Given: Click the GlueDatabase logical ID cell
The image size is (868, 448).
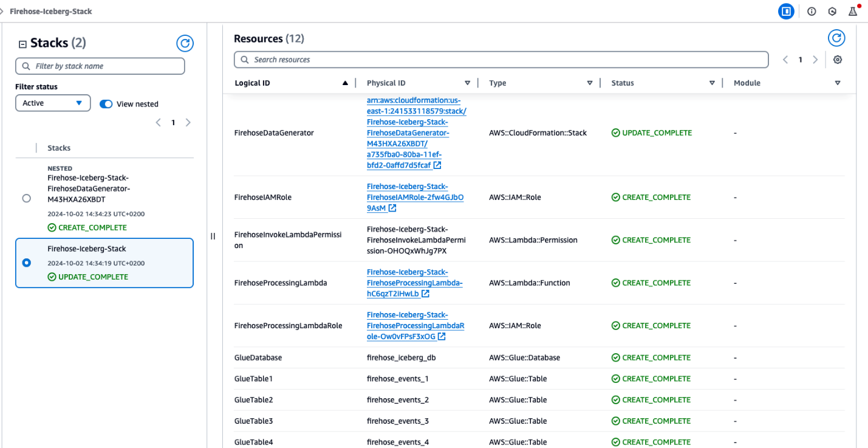Looking at the screenshot, I should (x=258, y=357).
